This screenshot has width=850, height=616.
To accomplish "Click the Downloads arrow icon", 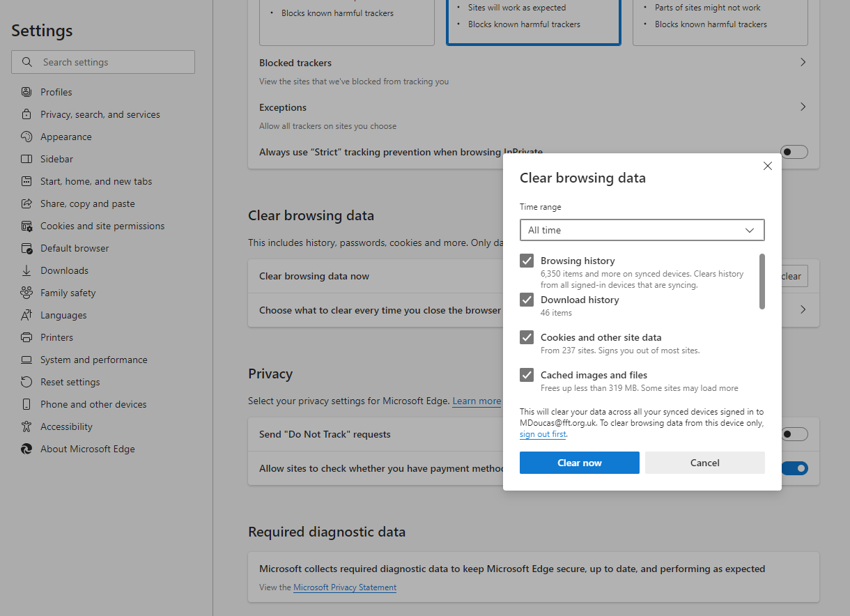I will point(26,270).
